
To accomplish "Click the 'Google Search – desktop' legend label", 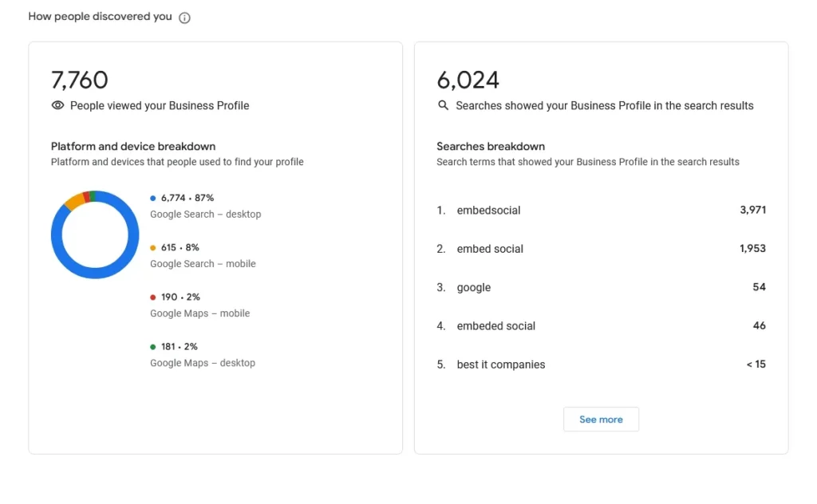I will (x=205, y=215).
